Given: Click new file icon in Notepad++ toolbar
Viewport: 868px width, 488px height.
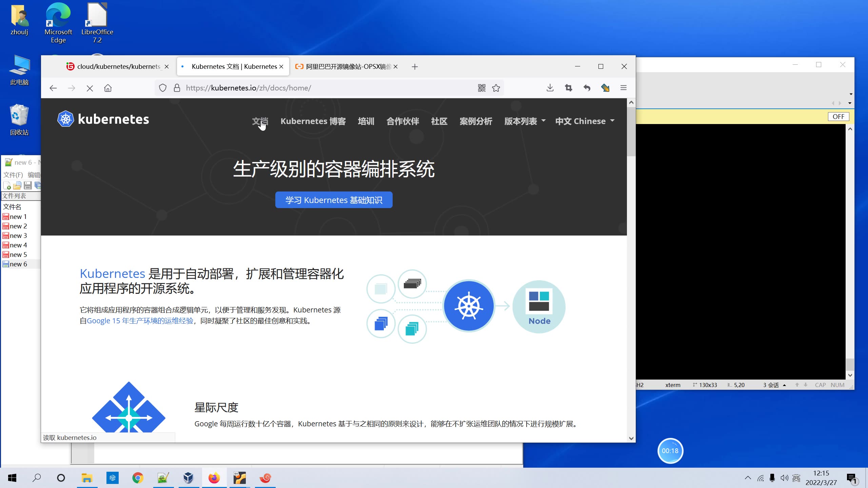Looking at the screenshot, I should click(x=7, y=185).
